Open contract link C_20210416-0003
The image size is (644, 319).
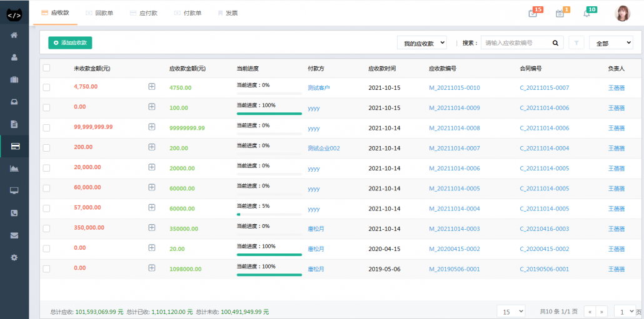[x=544, y=229]
